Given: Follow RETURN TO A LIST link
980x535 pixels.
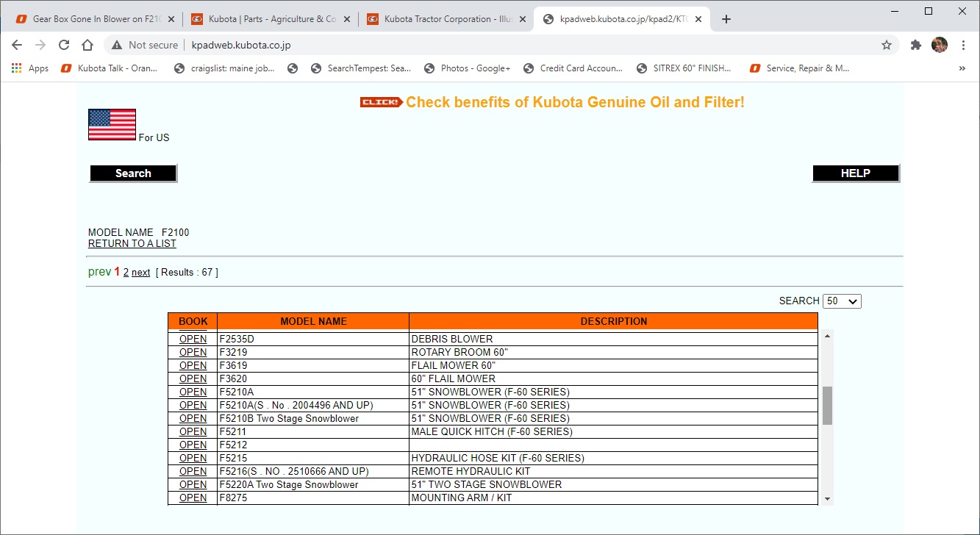Looking at the screenshot, I should [x=132, y=243].
